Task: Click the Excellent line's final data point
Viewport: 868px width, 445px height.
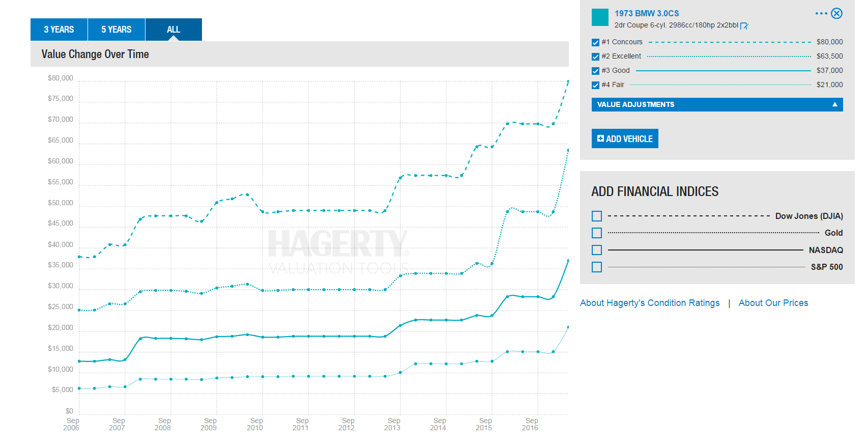Action: point(568,150)
